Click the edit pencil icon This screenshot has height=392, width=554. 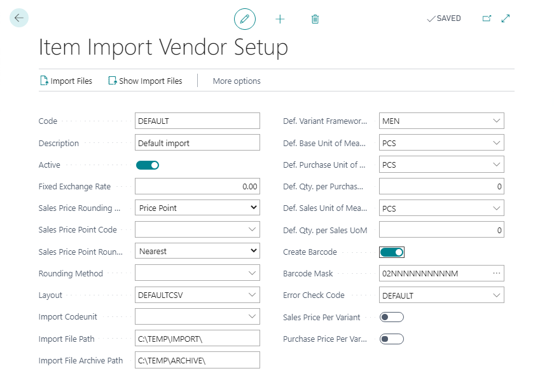click(x=245, y=19)
